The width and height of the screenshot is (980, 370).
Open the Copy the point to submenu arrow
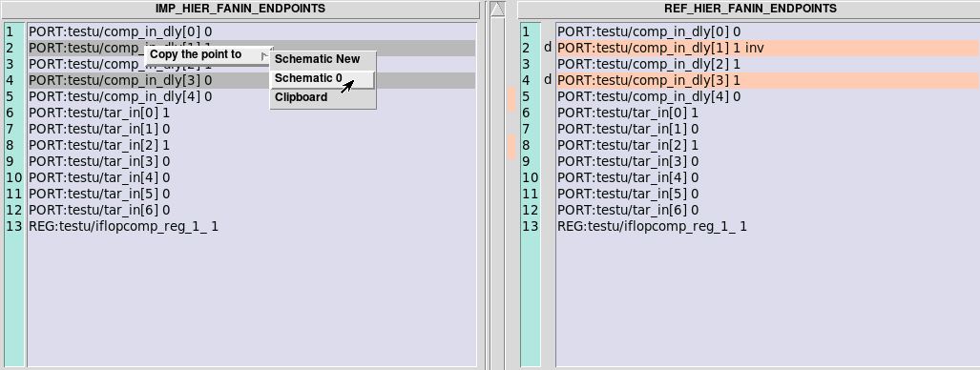265,55
